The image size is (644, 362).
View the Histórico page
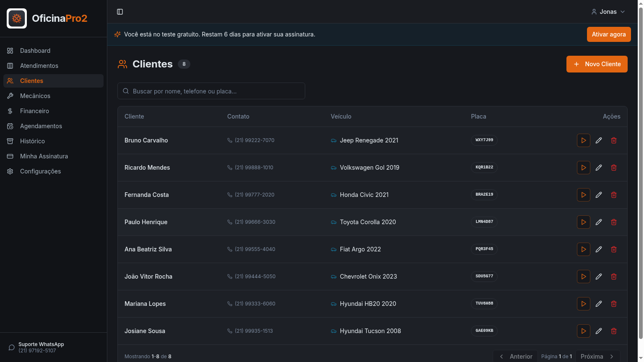53,141
